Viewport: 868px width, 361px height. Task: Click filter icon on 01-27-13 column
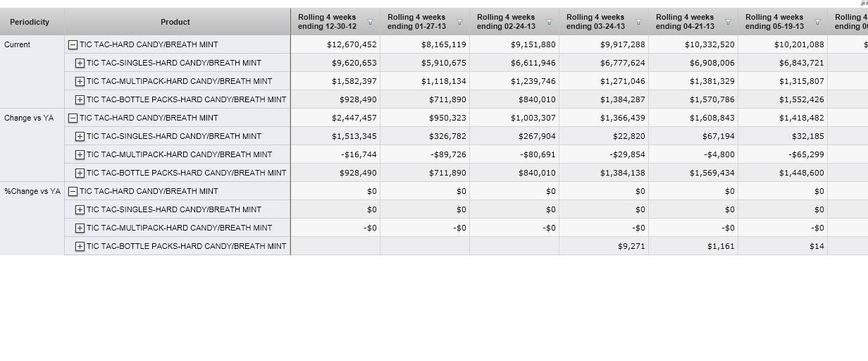pos(459,23)
